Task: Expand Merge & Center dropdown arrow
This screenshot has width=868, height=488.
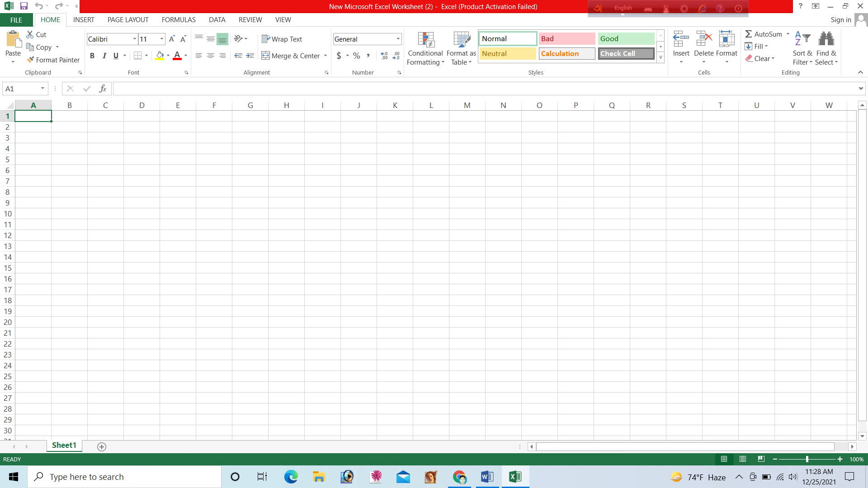Action: (325, 56)
